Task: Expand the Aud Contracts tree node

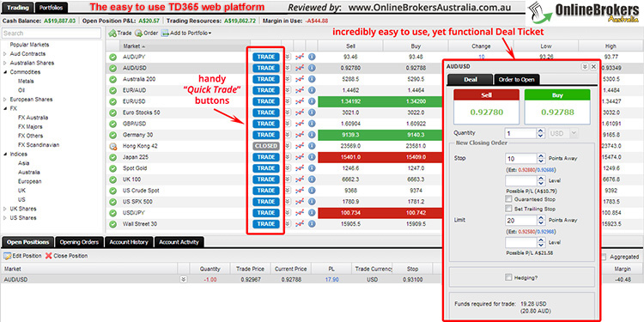Action: [5, 54]
